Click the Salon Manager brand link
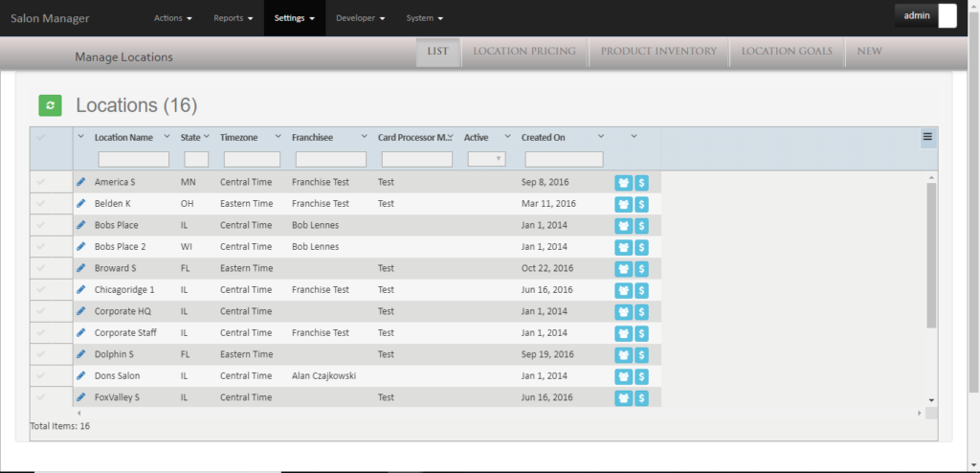980x473 pixels. coord(50,18)
